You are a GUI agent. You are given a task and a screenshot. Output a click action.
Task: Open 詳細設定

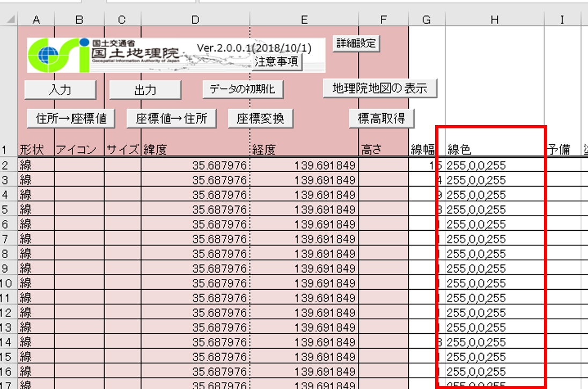356,43
